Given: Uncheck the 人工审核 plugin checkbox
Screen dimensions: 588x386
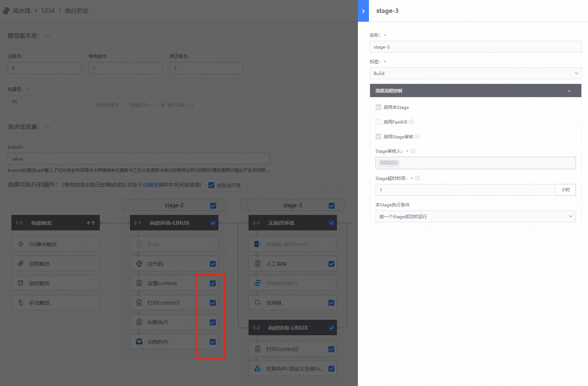Looking at the screenshot, I should [x=331, y=264].
